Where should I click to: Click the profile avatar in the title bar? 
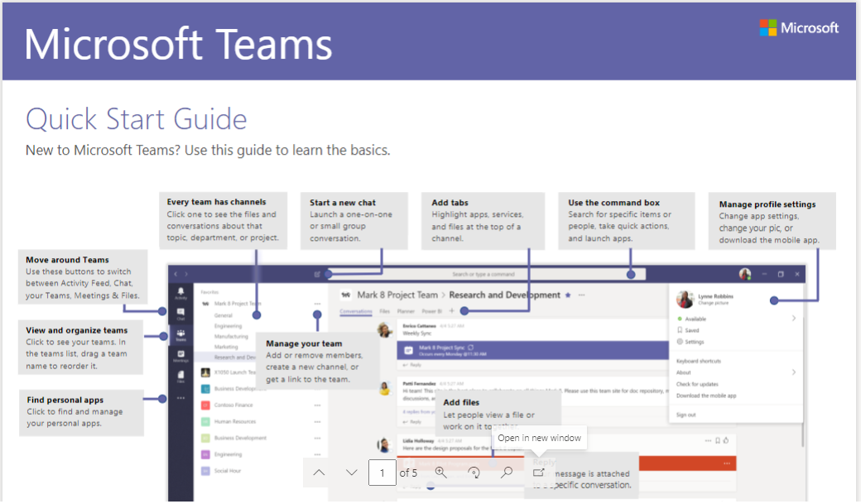744,273
